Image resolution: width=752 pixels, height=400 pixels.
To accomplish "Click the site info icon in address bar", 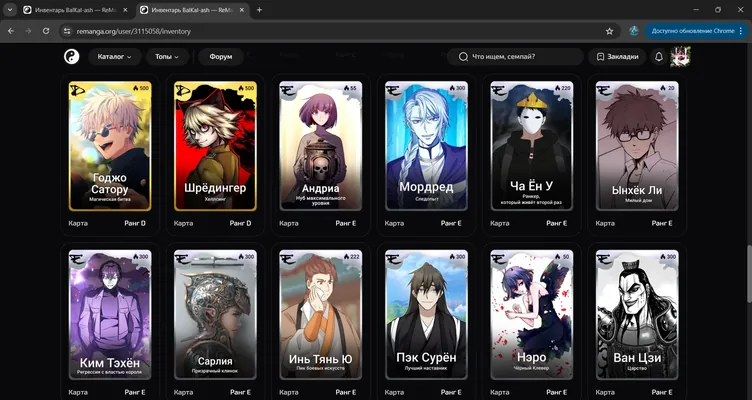I will click(67, 31).
